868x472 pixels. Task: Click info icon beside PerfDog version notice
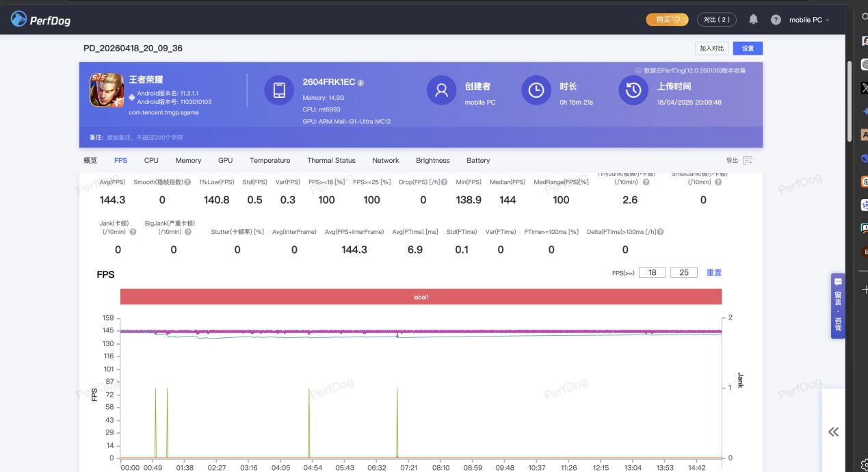(639, 70)
